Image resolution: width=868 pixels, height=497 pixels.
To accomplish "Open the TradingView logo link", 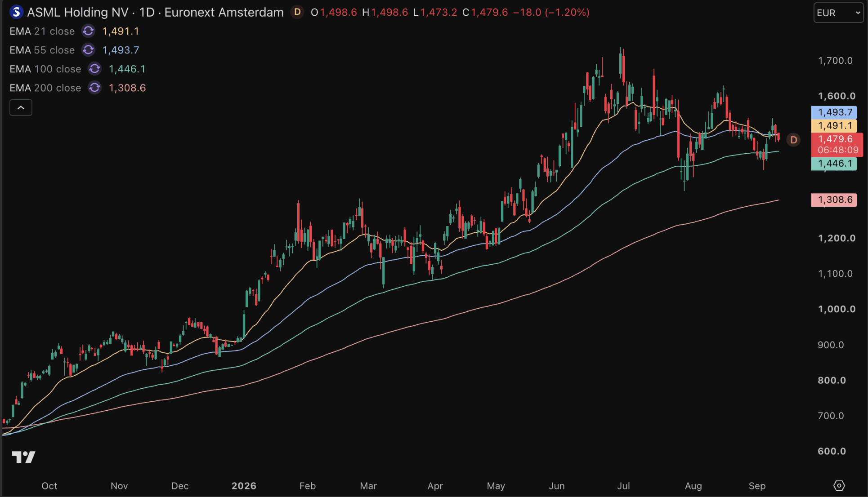I will click(x=23, y=457).
